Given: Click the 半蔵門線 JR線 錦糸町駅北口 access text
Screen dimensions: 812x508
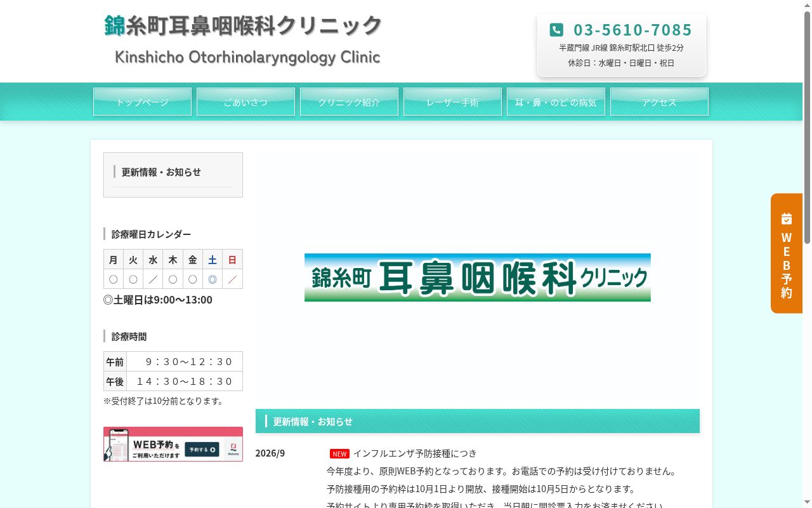Looking at the screenshot, I should 621,48.
